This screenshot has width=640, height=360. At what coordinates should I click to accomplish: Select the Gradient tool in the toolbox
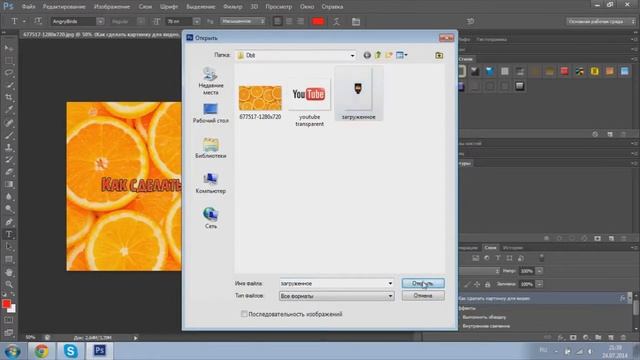(x=9, y=185)
